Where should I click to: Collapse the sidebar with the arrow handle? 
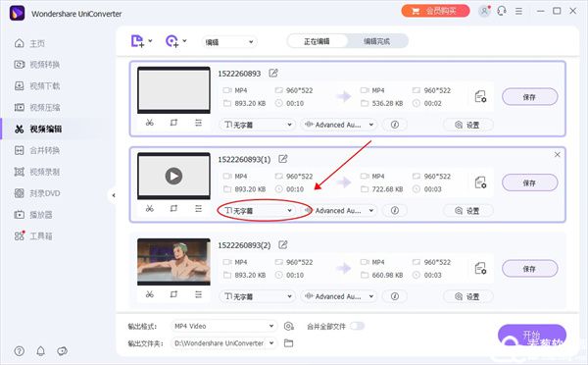(x=114, y=195)
